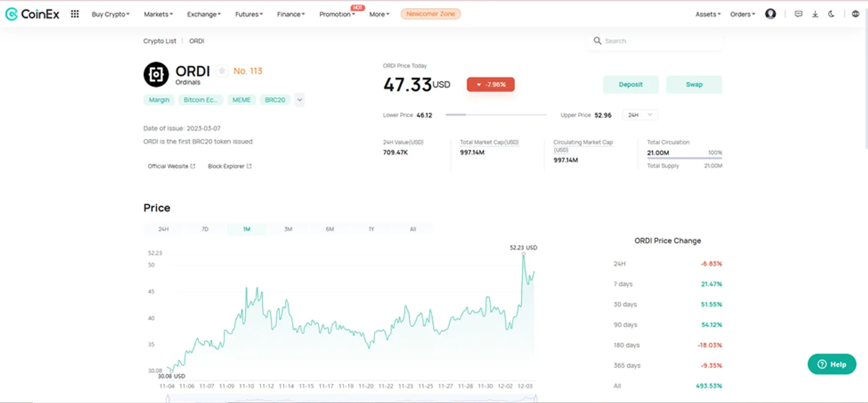Expand the More menu
The width and height of the screenshot is (868, 403).
pyautogui.click(x=379, y=15)
